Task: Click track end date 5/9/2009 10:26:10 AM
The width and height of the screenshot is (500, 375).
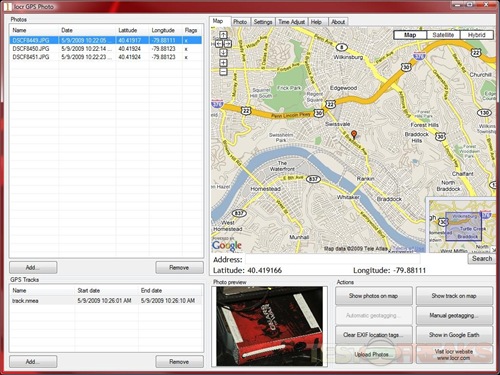Action: click(x=168, y=301)
